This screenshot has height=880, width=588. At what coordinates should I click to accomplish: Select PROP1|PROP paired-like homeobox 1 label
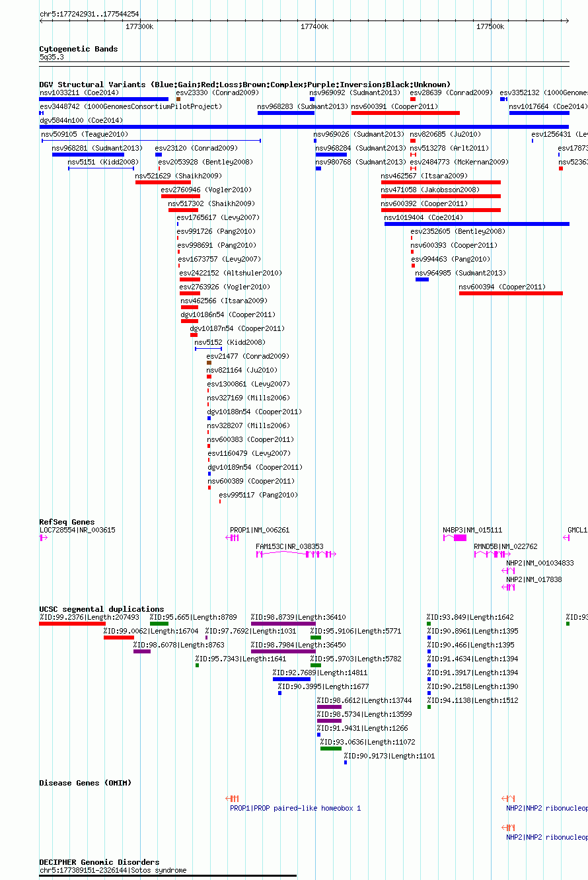pos(295,808)
